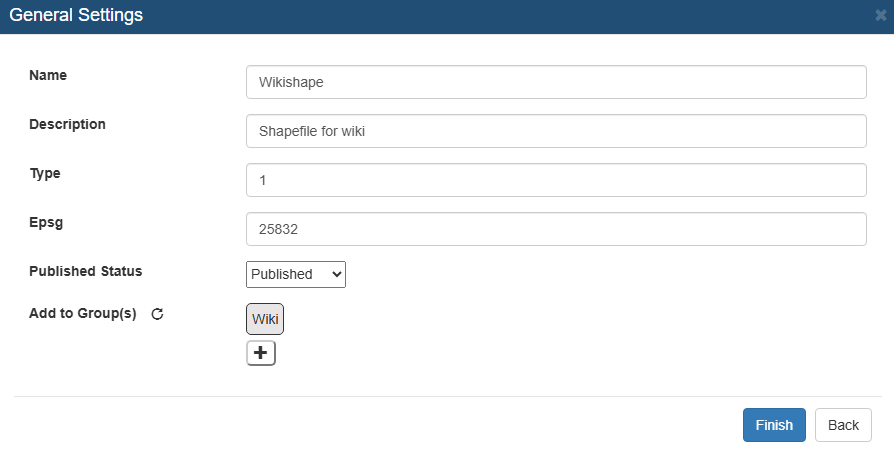The width and height of the screenshot is (894, 459).
Task: Click the divider line above the Finish button
Action: point(448,396)
